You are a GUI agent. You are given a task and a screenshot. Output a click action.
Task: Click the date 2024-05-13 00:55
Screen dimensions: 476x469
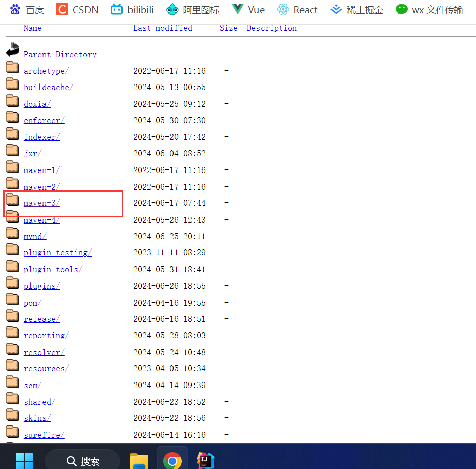[169, 87]
